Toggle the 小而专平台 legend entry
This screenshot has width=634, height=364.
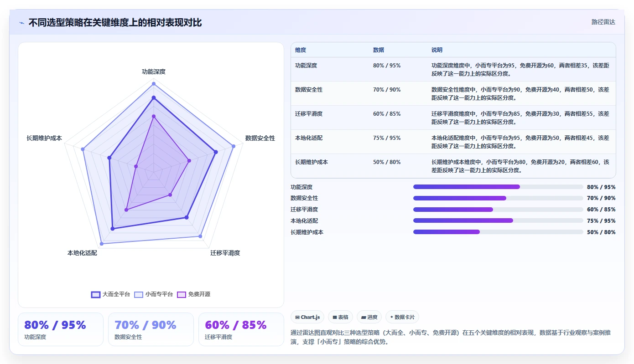[x=154, y=294]
